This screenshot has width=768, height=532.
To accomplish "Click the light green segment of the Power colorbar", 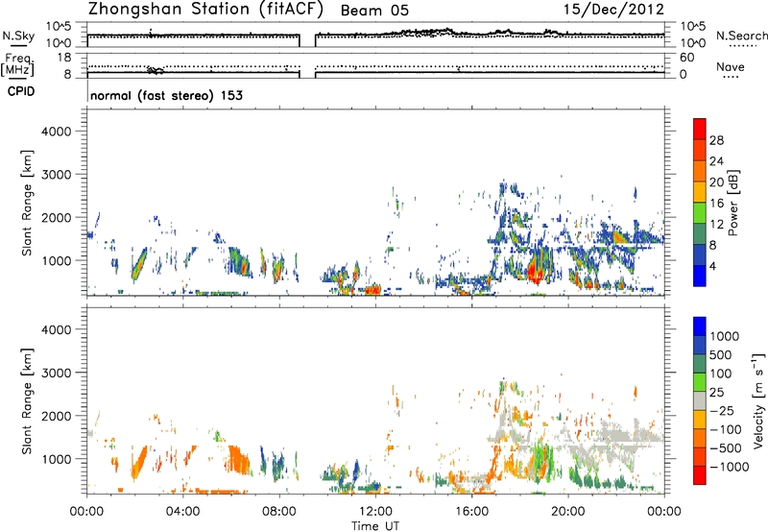I will tap(700, 212).
